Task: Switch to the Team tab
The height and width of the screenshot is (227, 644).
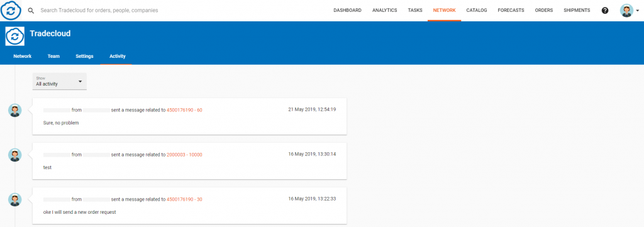Action: 53,56
